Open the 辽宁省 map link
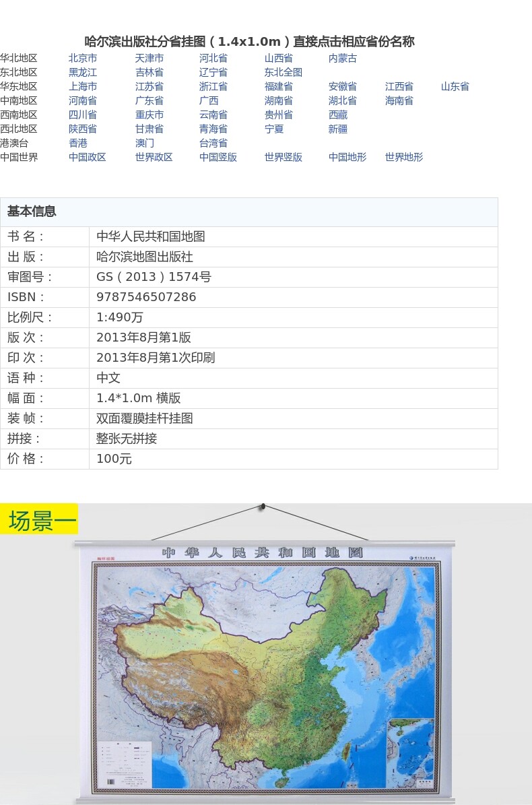The image size is (532, 805). pos(213,72)
